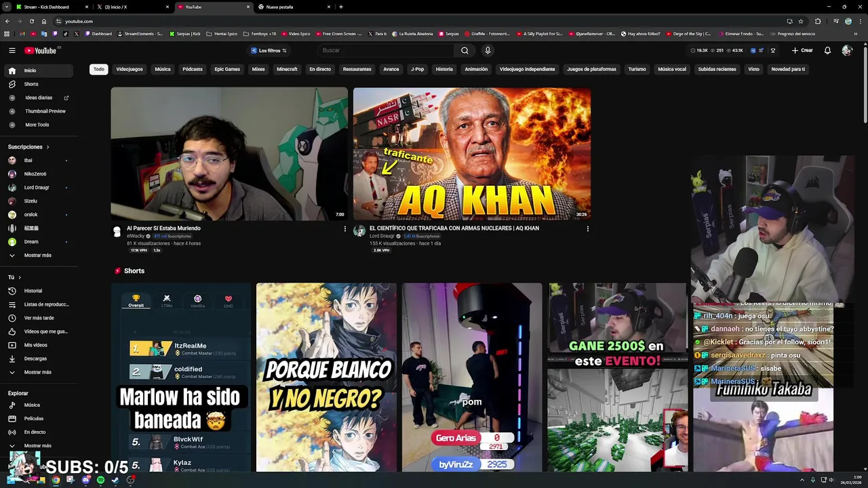Open Thumbnail Preview in sidebar
Image resolution: width=868 pixels, height=488 pixels.
pos(38,111)
